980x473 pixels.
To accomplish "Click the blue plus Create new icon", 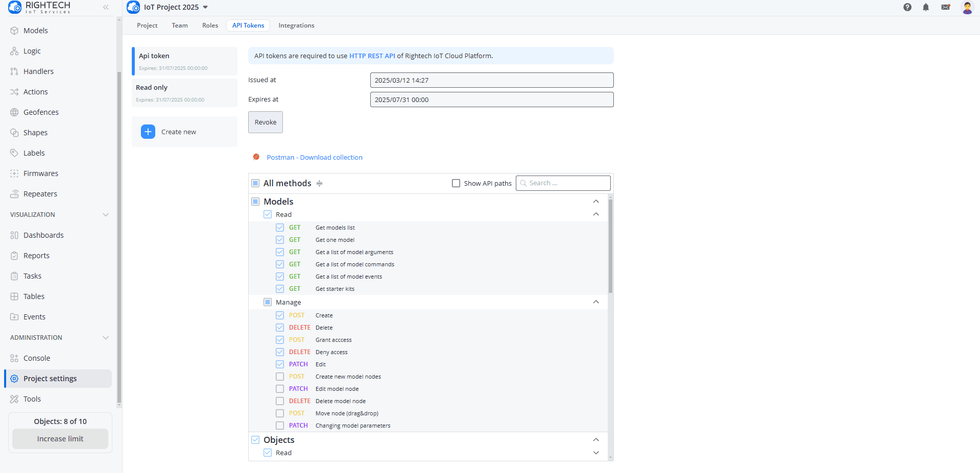I will tap(148, 132).
